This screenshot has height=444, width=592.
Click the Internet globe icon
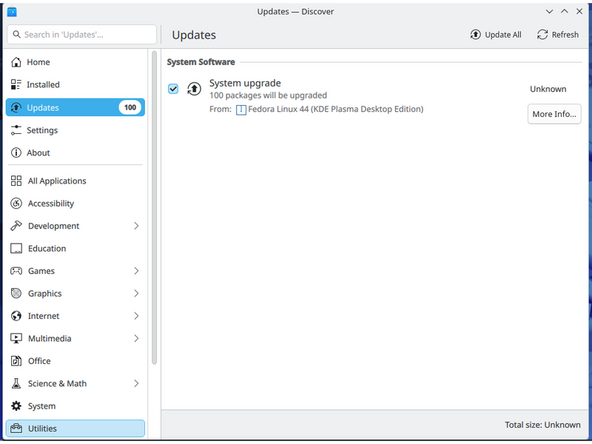[x=16, y=316]
